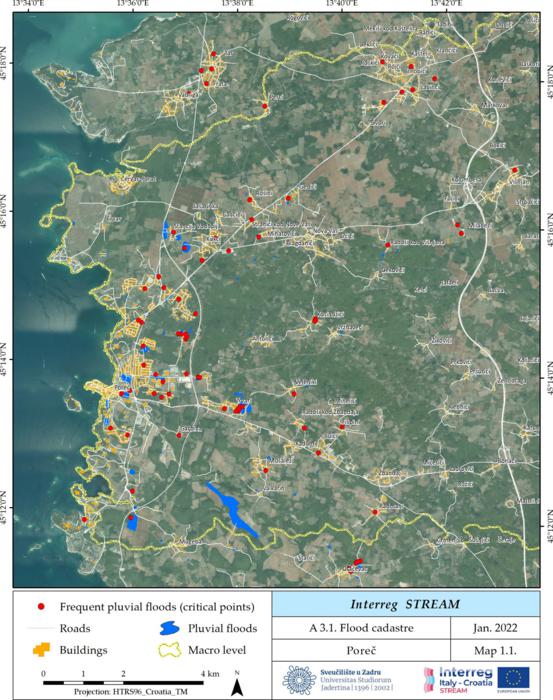Click the "Map 1.1." cell

coord(495,650)
